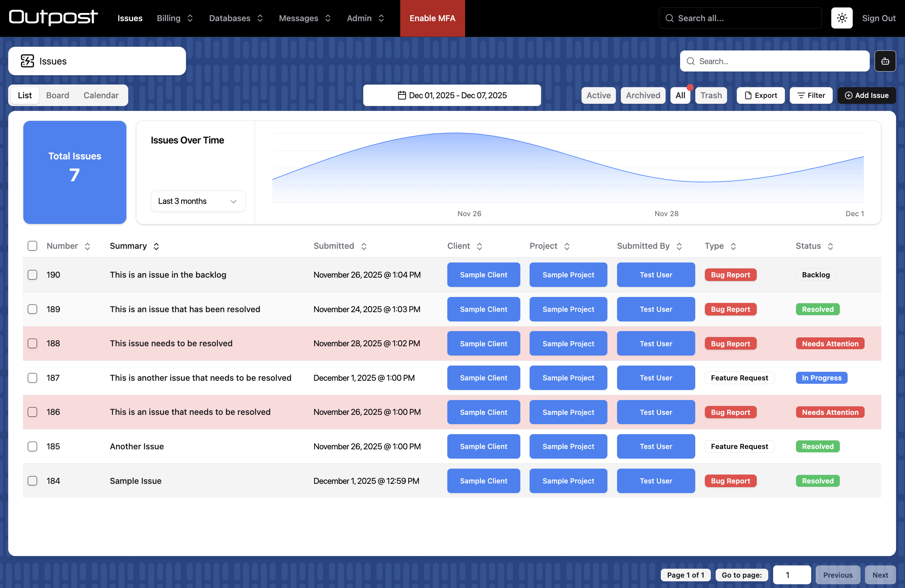This screenshot has width=905, height=588.
Task: Sort by Status column arrows
Action: [830, 246]
